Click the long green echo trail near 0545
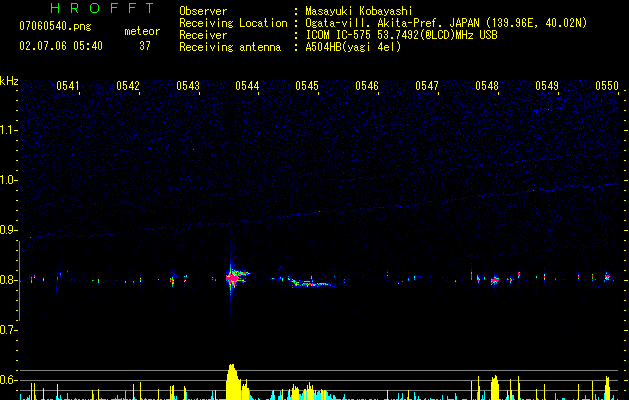The image size is (629, 400). pos(312,283)
